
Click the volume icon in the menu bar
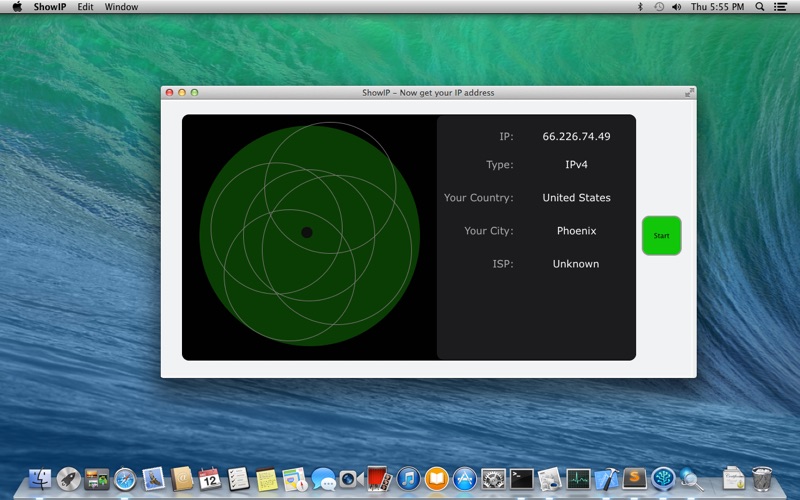[x=677, y=7]
